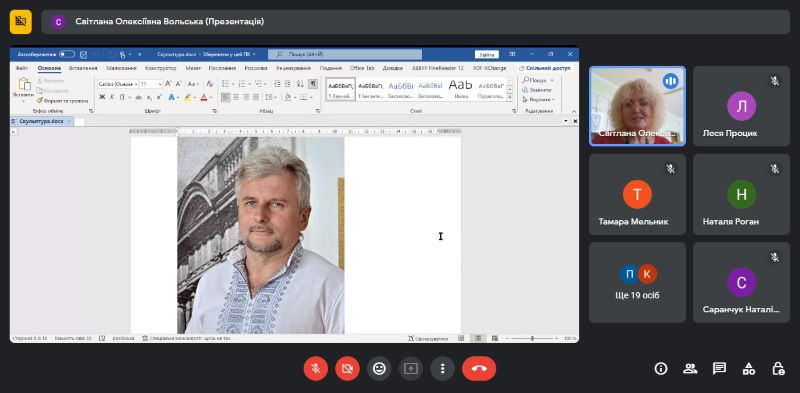Screen dimensions: 800x393
Task: Switch to Макет ribbon tab
Action: coord(193,68)
